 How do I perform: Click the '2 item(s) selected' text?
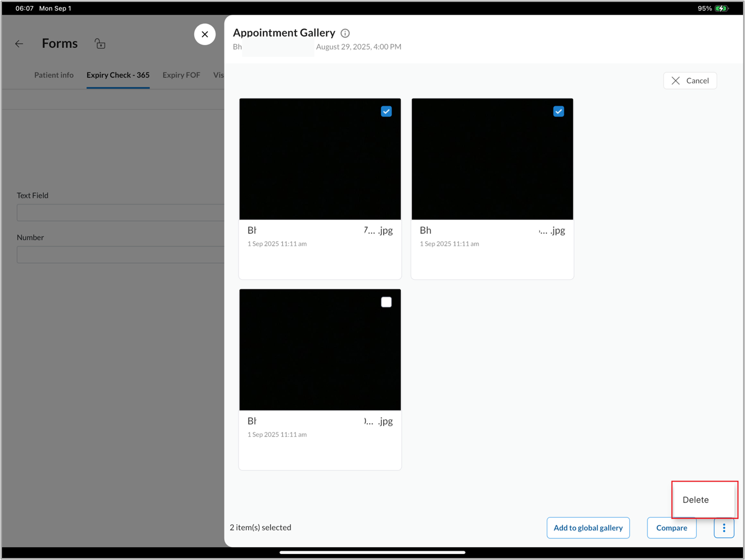260,527
